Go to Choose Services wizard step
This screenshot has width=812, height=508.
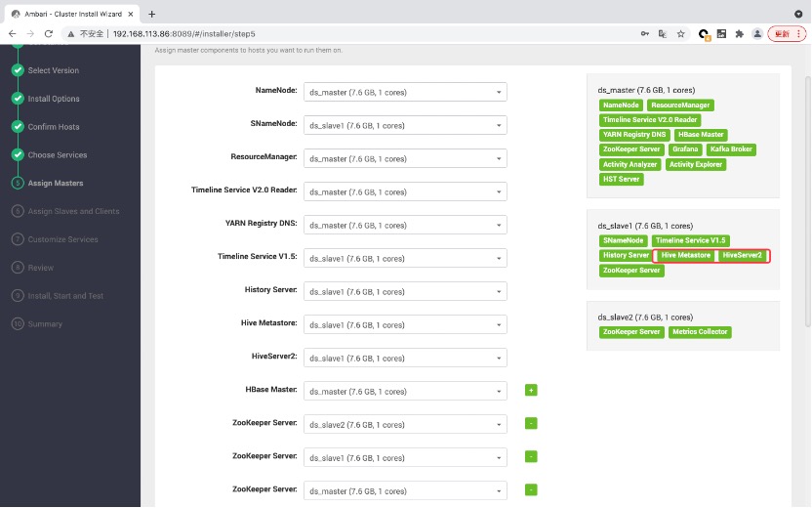[x=57, y=154]
